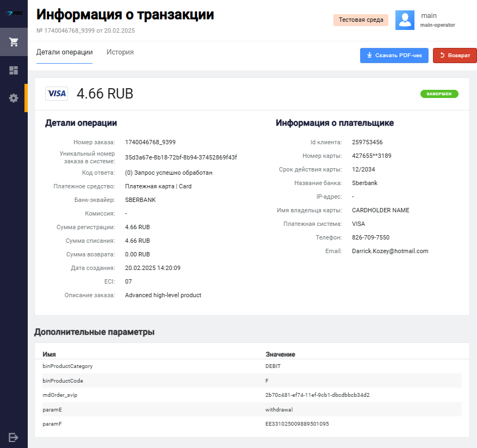Click the Значение column header
The width and height of the screenshot is (477, 448).
[280, 354]
